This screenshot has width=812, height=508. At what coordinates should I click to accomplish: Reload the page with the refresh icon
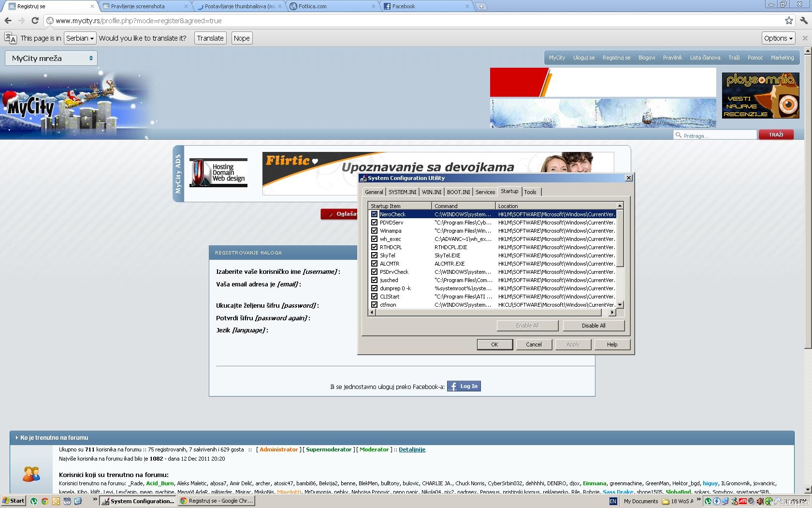click(35, 21)
